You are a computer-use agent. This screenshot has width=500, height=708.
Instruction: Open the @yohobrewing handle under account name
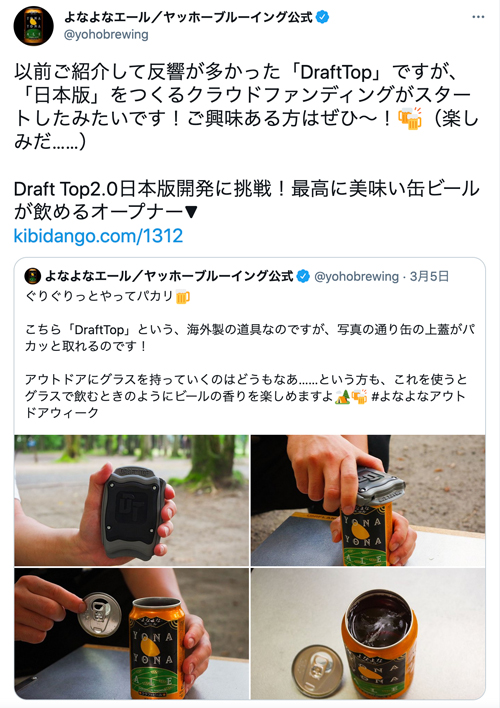tap(106, 35)
